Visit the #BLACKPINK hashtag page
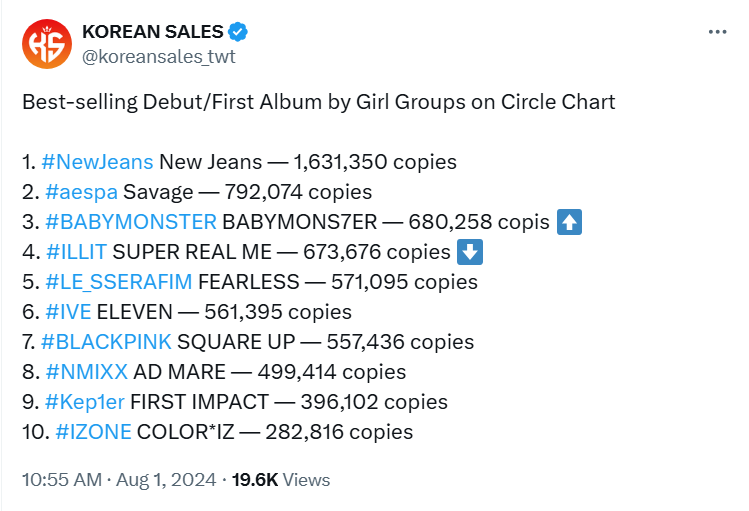Screen dimensions: 749x511 tap(106, 342)
